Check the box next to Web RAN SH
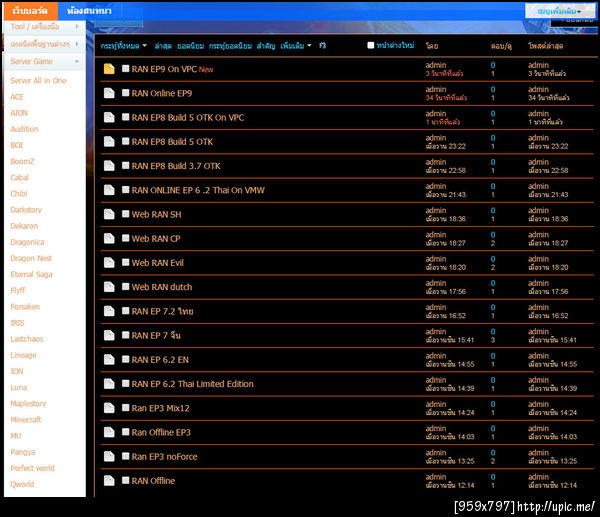Screen dimensions: 600x517 pos(126,214)
